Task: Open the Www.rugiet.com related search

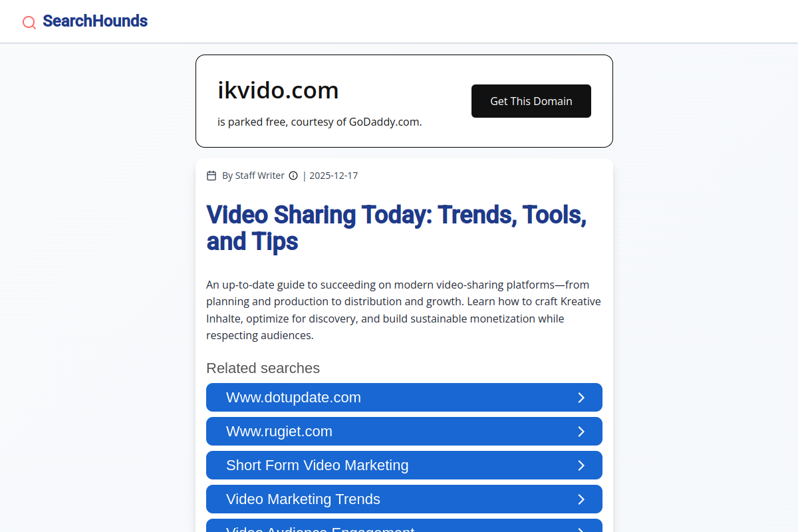Action: [404, 432]
